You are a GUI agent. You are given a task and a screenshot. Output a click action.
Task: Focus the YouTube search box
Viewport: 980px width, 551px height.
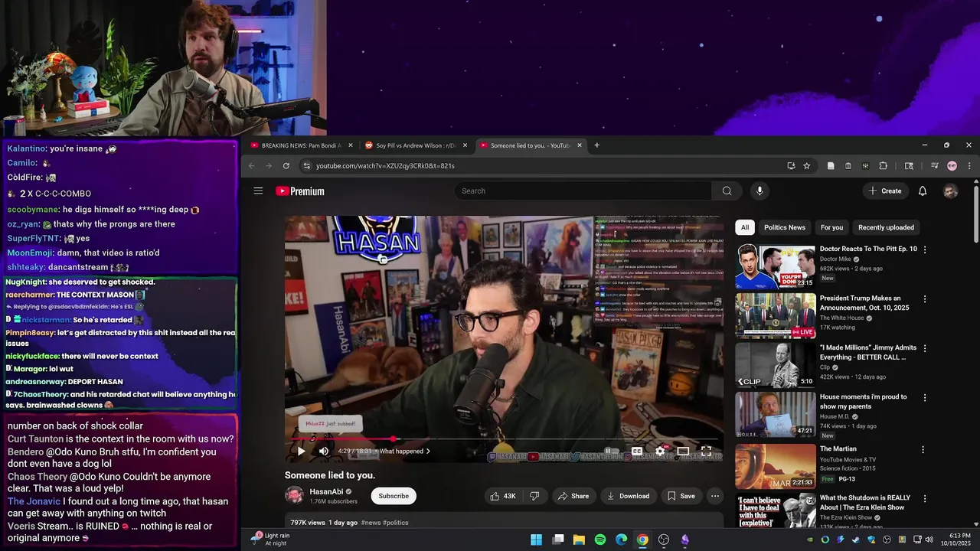[584, 191]
